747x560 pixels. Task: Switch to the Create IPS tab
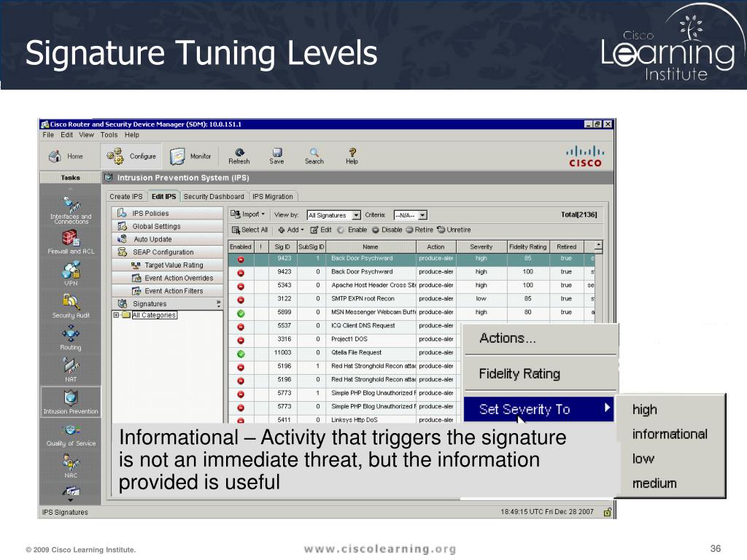pyautogui.click(x=125, y=196)
